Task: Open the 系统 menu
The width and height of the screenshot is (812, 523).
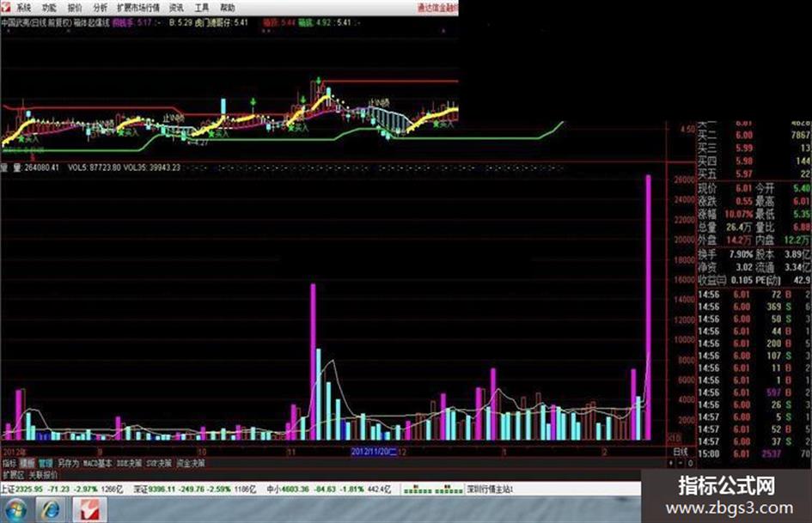Action: click(x=23, y=8)
